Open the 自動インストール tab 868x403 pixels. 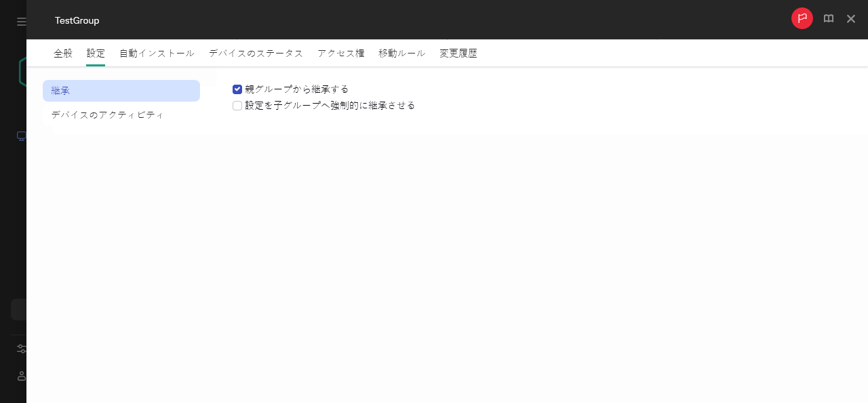point(157,53)
